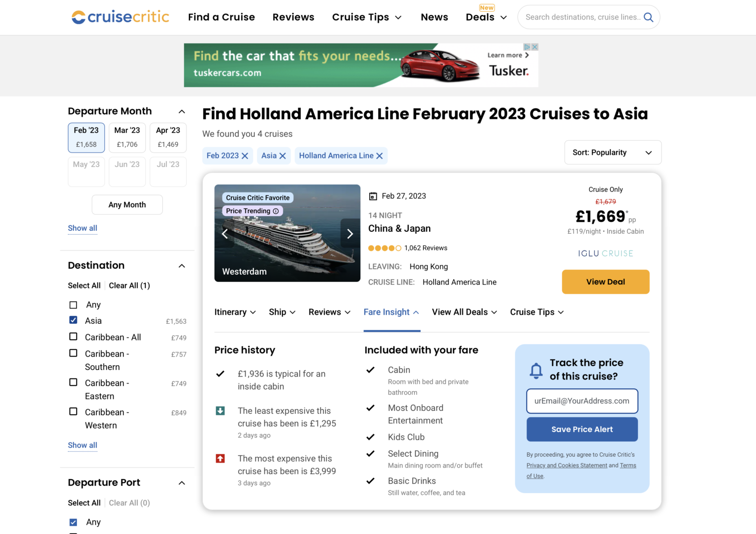Open the Deals menu in the navigation bar
756x534 pixels.
[486, 17]
